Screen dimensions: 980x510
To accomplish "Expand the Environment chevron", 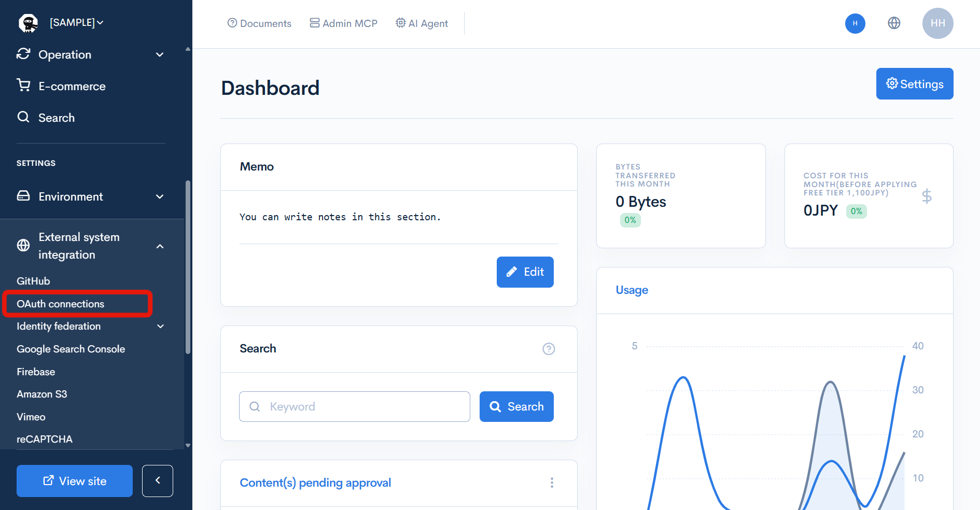I will pos(160,196).
